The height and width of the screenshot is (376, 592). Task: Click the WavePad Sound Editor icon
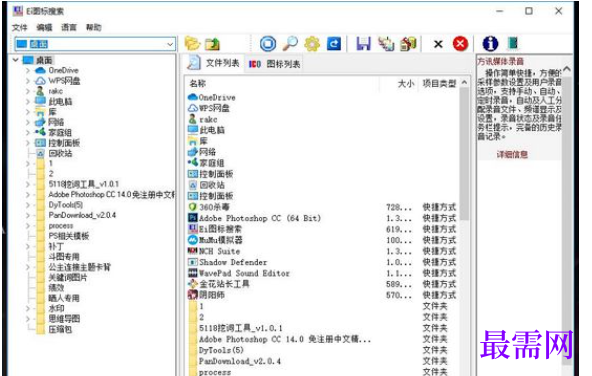(x=193, y=273)
